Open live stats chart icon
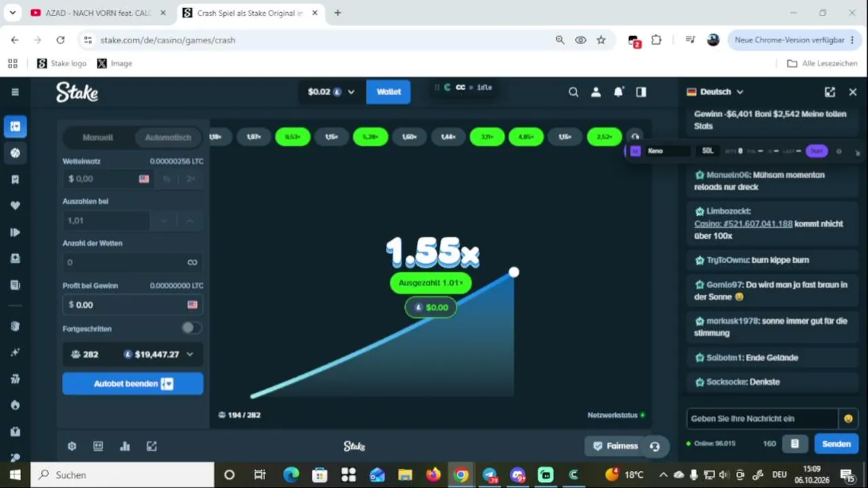The image size is (868, 488). (x=125, y=446)
